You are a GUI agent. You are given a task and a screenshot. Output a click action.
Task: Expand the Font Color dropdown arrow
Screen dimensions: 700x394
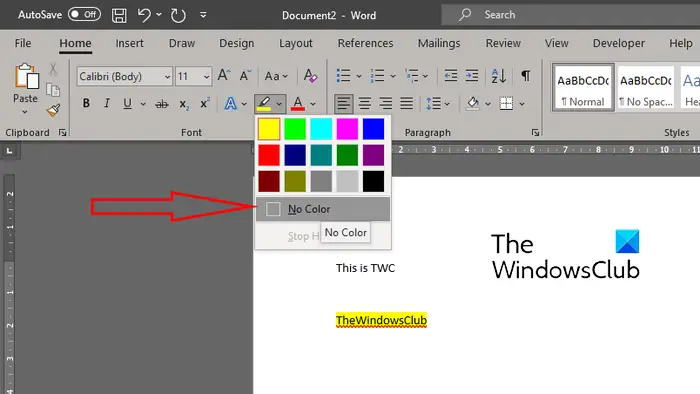[x=313, y=104]
